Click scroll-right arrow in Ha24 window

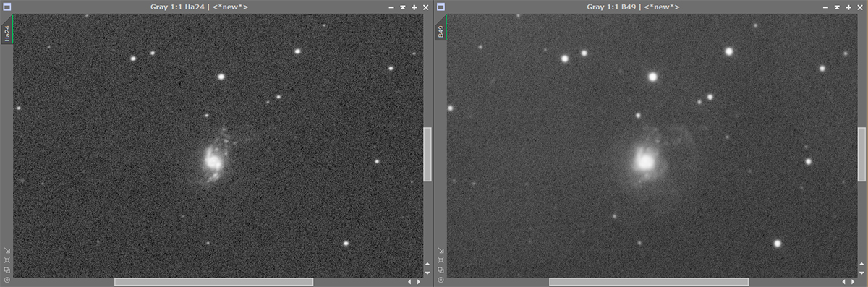pos(418,281)
